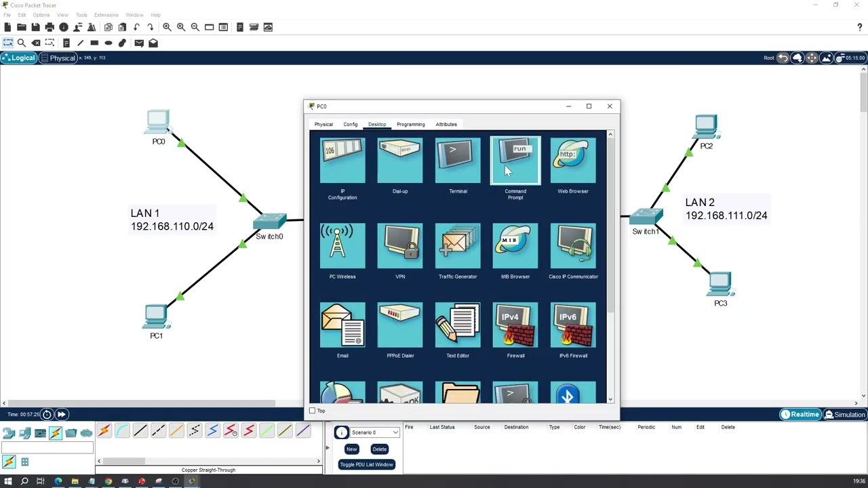Open Cisco IP Communicator
Screen dimensions: 868x488
click(573, 246)
